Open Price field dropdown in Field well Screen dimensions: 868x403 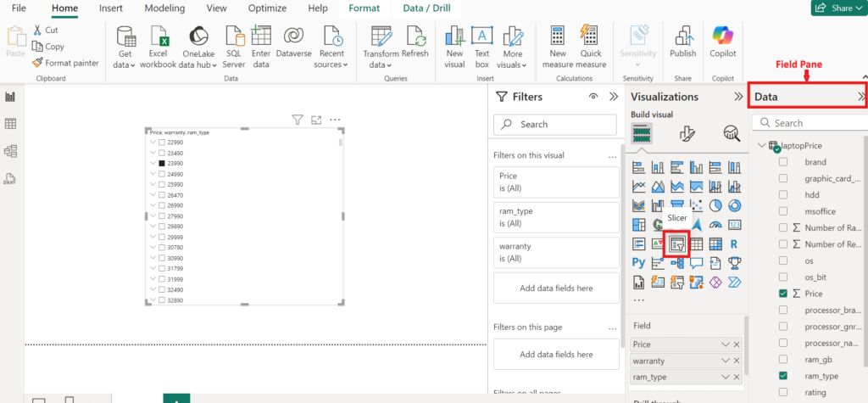tap(726, 344)
